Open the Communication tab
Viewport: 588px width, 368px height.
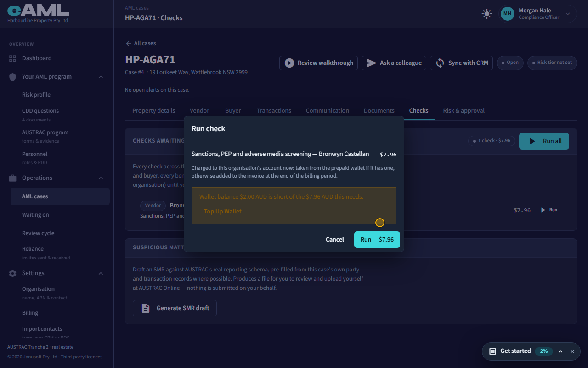point(328,110)
